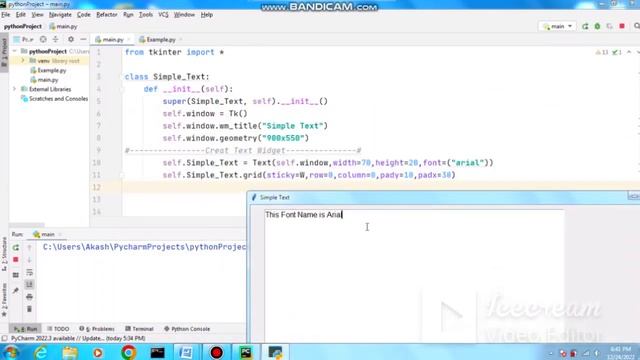Viewport: 640px width, 360px height.
Task: Clear the Run console with the trash icon
Action: (x=29, y=309)
